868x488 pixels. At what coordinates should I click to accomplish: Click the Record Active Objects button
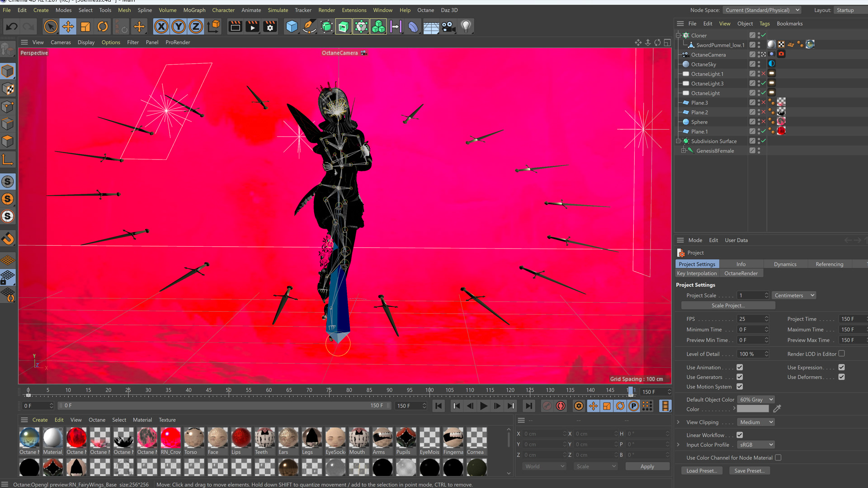[x=547, y=406]
